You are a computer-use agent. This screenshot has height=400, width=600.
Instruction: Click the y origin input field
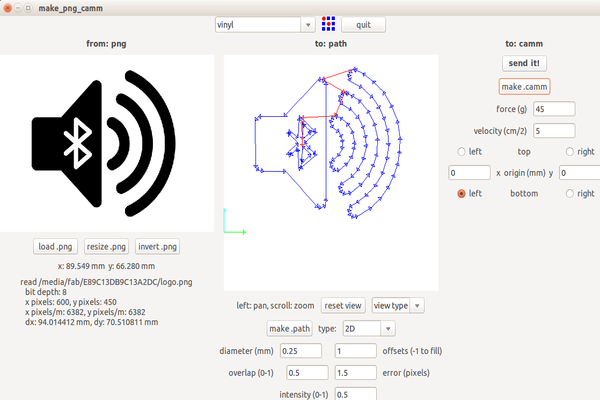(x=579, y=173)
